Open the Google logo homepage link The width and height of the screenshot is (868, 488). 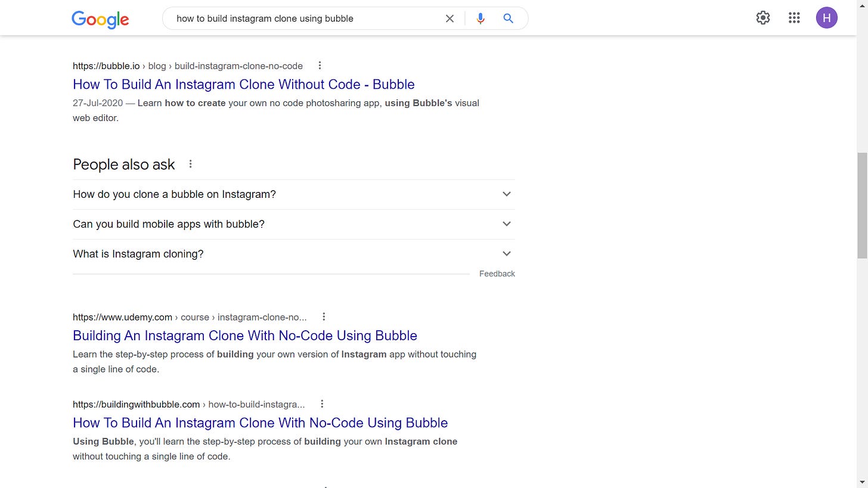click(x=100, y=19)
